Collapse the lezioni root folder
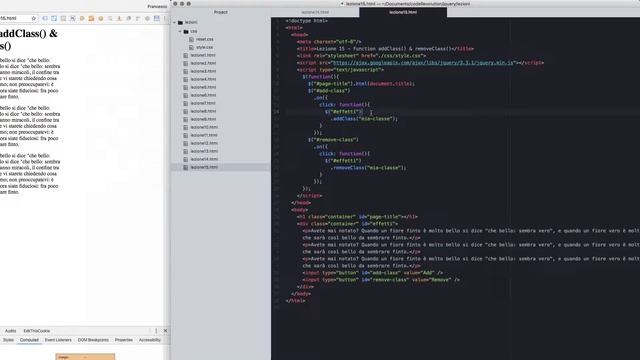This screenshot has height=360, width=640. [x=175, y=22]
